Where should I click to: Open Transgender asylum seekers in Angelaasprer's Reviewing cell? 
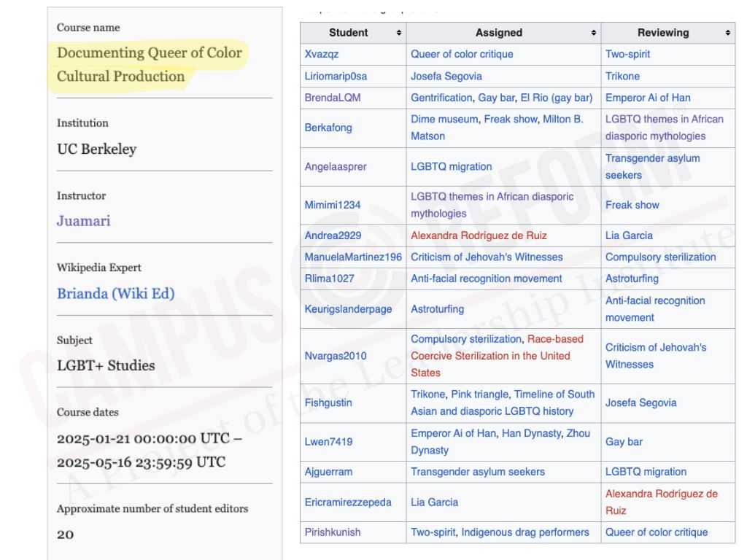click(653, 167)
